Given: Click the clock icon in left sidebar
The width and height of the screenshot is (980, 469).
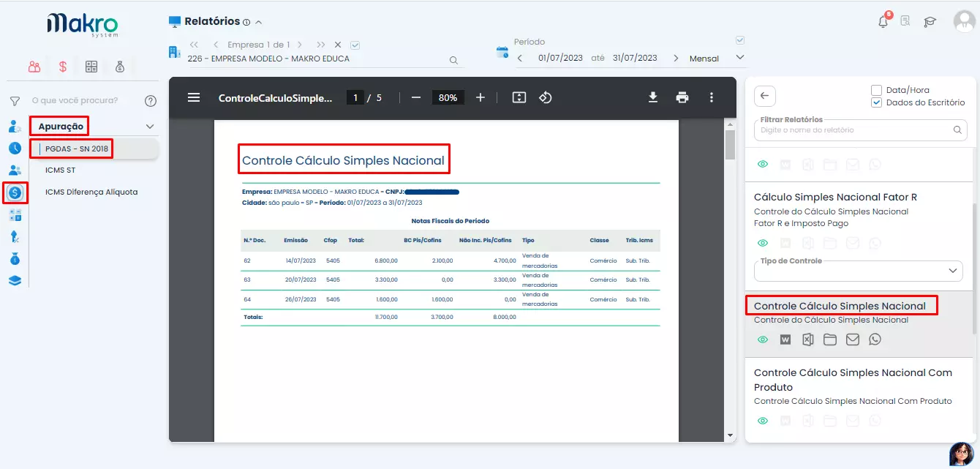Looking at the screenshot, I should (15, 148).
